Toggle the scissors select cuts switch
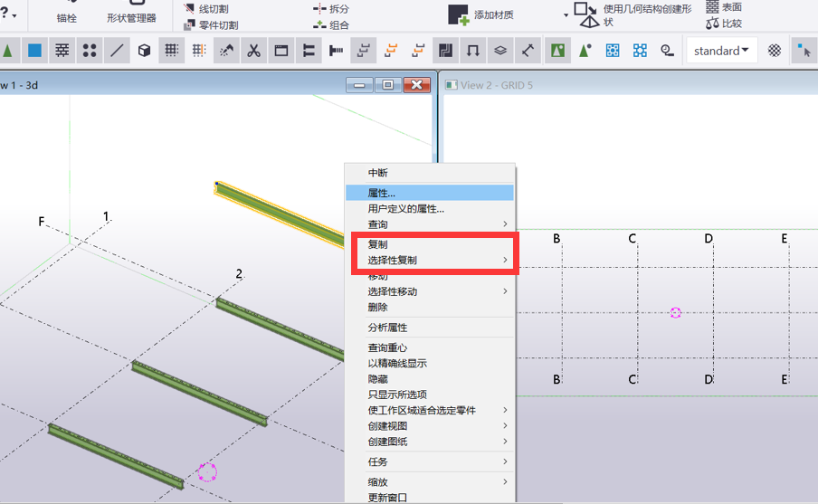Screen dimensions: 818x504 pyautogui.click(x=253, y=51)
